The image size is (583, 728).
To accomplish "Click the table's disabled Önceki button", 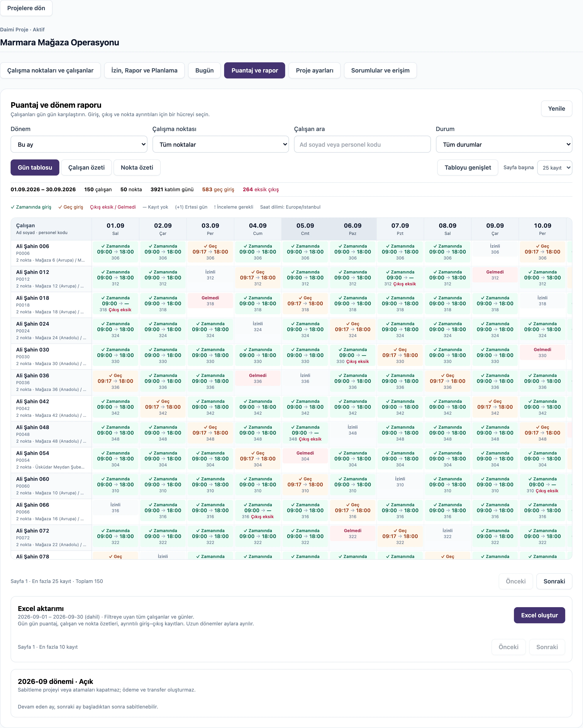I will point(515,581).
